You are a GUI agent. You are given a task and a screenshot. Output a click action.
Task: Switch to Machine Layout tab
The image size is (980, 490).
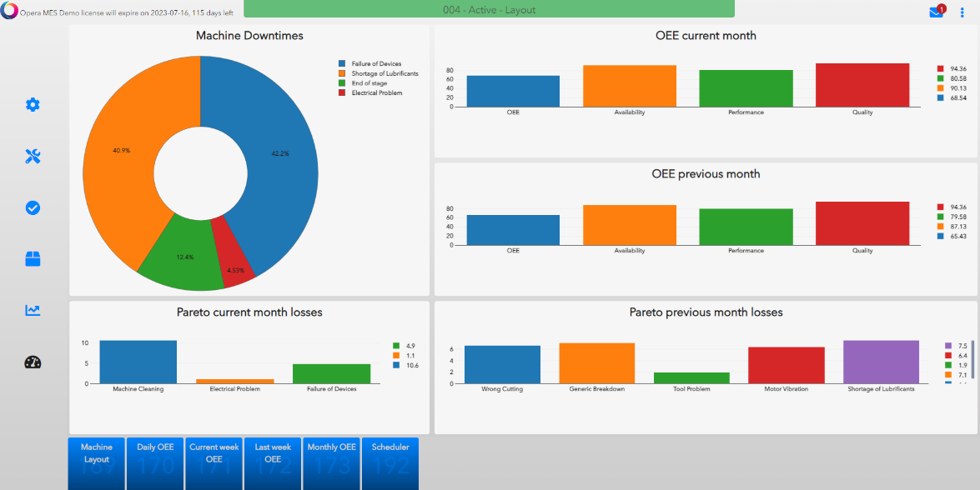pyautogui.click(x=96, y=463)
